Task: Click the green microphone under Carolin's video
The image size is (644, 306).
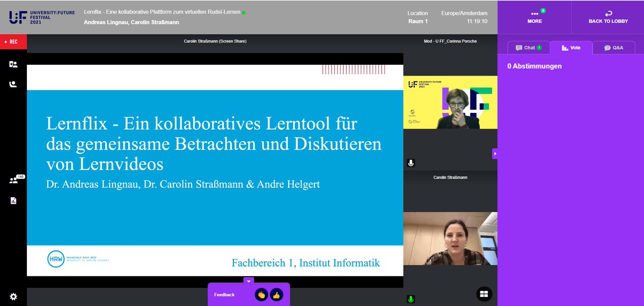Action: coord(411,299)
